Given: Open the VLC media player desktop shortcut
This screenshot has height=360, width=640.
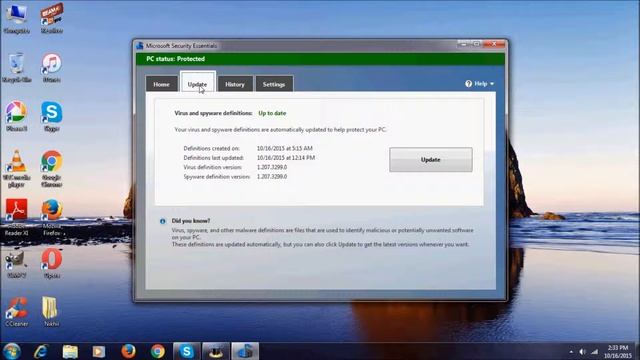Looking at the screenshot, I should pos(16,168).
